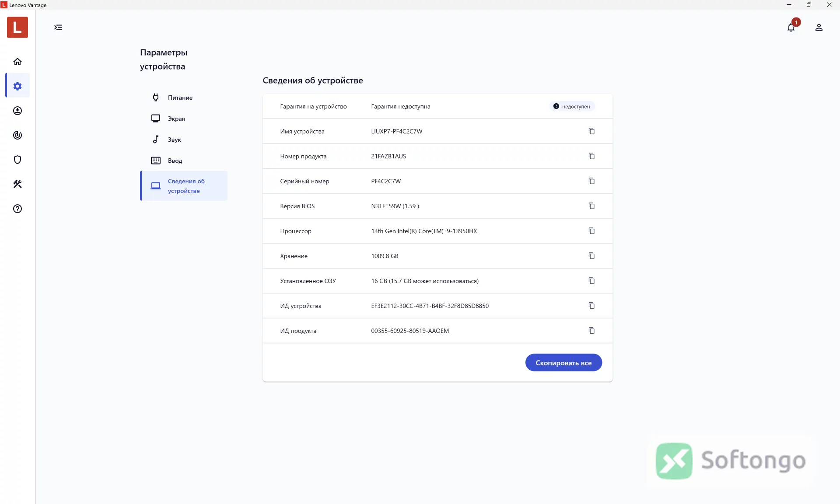Image resolution: width=840 pixels, height=504 pixels.
Task: Go to Home in the sidebar
Action: point(17,62)
